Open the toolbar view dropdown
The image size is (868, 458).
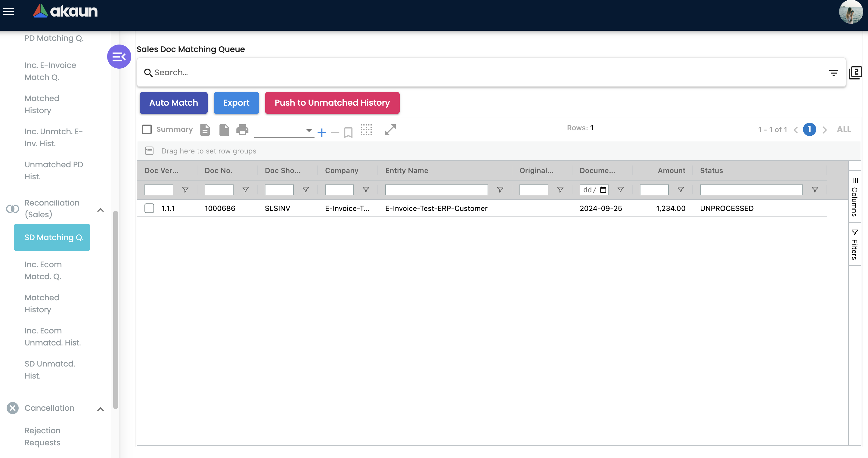(284, 130)
